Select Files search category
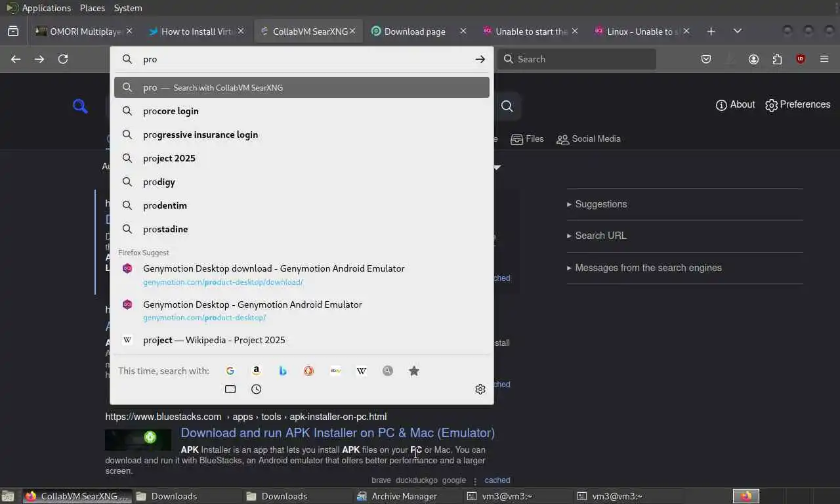Viewport: 840px width, 504px height. click(x=528, y=138)
